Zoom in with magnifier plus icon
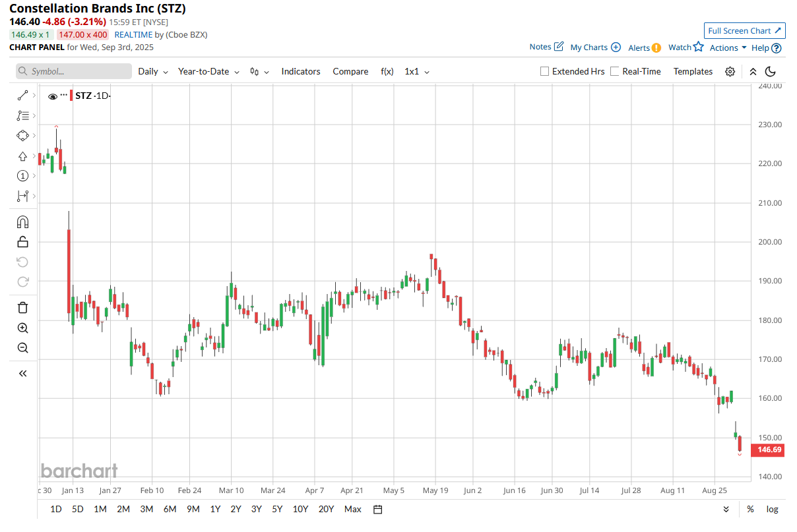Screen dimensions: 797x532 (22, 328)
